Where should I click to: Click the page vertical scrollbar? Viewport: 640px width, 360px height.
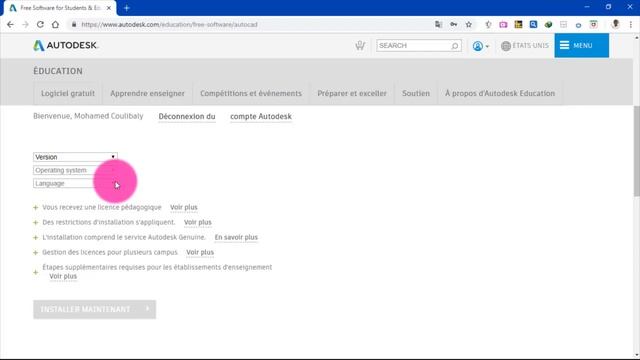636,151
